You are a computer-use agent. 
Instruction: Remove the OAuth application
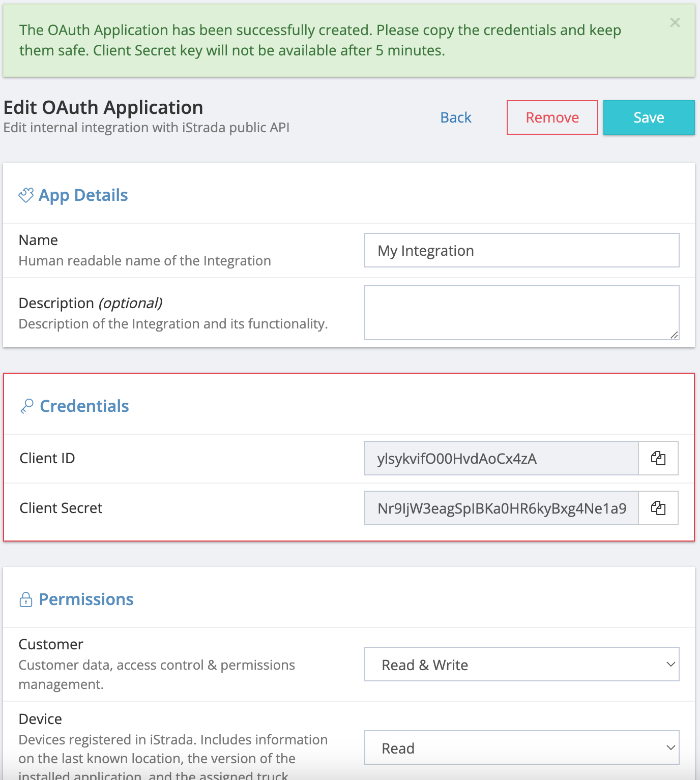pos(552,117)
